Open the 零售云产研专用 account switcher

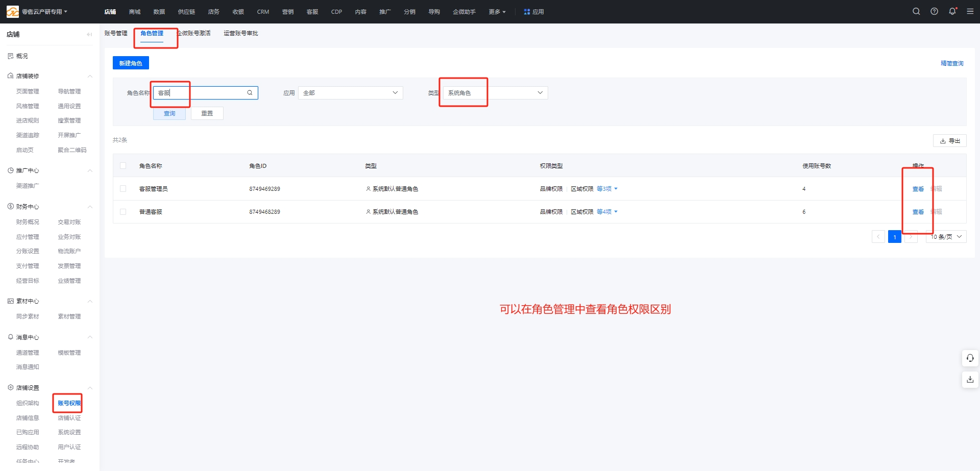pyautogui.click(x=44, y=12)
